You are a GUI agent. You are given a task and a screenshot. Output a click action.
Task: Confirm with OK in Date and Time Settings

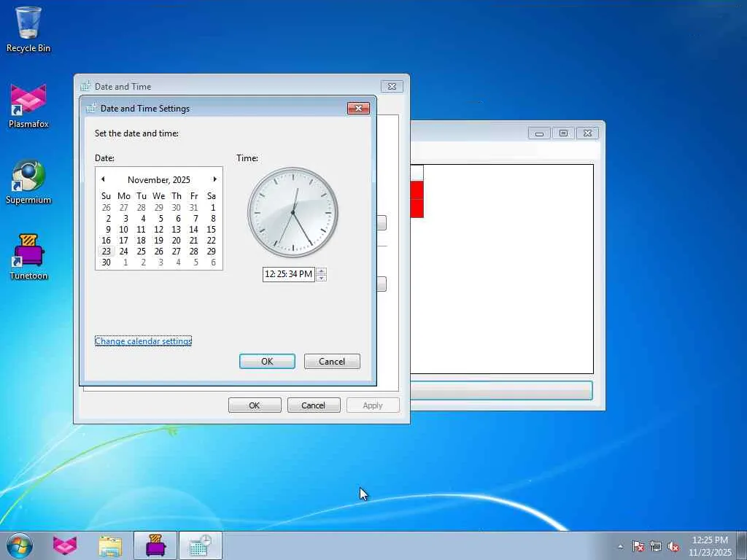pyautogui.click(x=267, y=362)
